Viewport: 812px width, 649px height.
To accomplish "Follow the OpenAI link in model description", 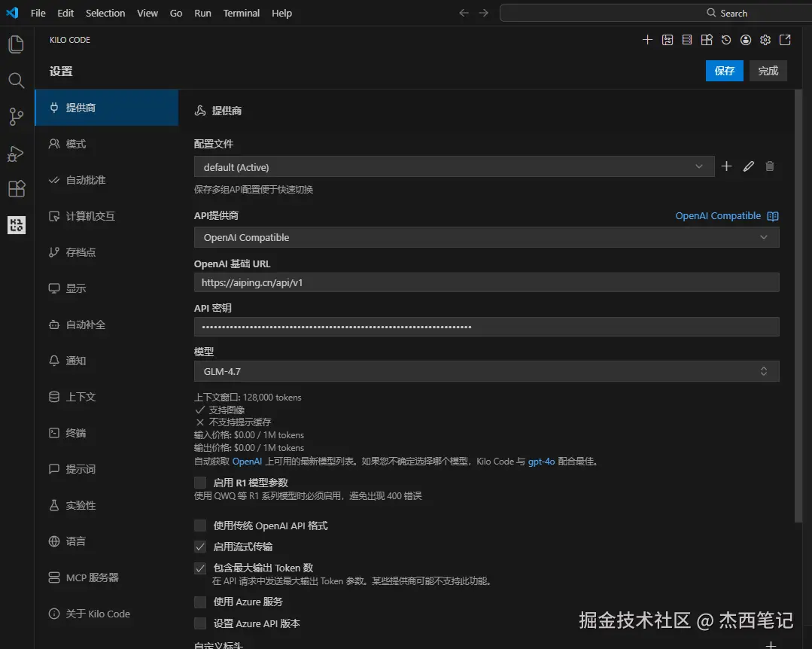I will point(247,461).
